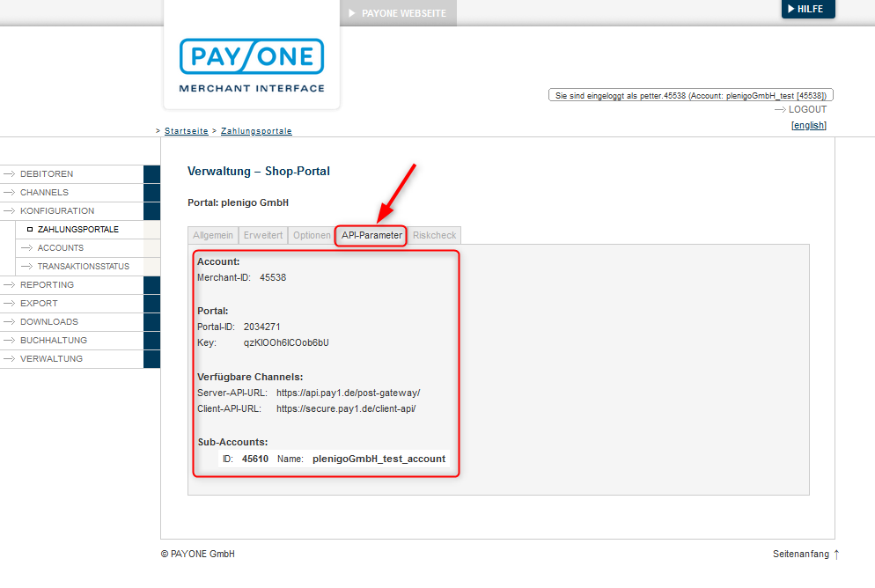The width and height of the screenshot is (875, 588).
Task: Click the arrow icon next to DEBITOREN
Action: (9, 174)
